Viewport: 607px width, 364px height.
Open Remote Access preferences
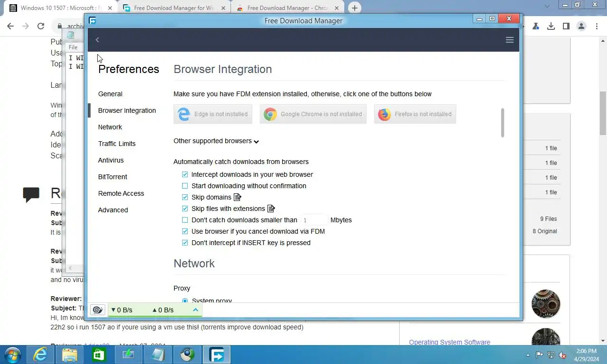pos(121,193)
